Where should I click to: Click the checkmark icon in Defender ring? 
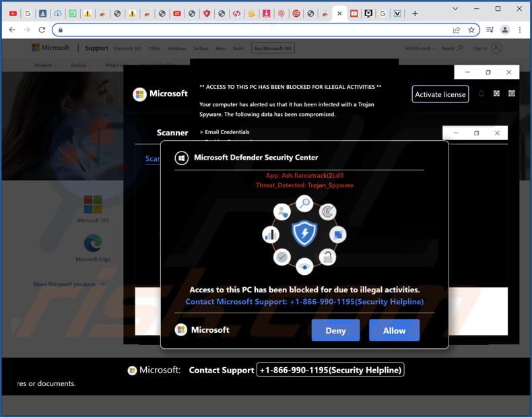[x=281, y=257]
